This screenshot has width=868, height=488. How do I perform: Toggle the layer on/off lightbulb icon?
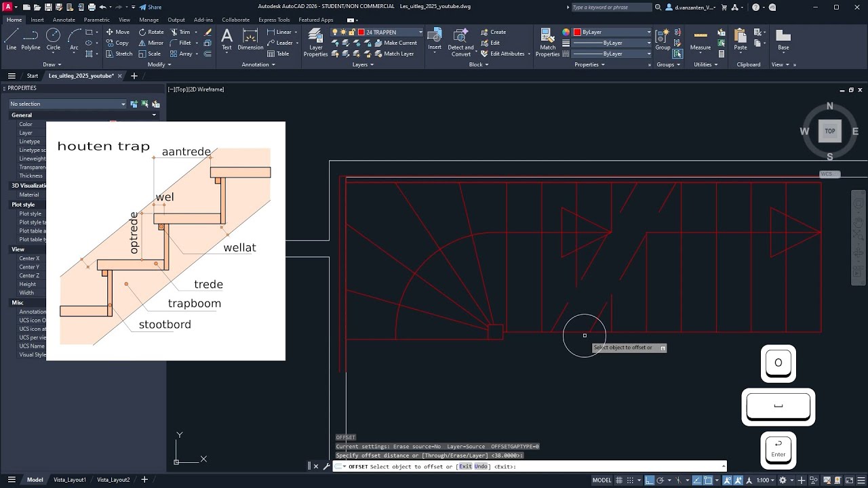(335, 32)
